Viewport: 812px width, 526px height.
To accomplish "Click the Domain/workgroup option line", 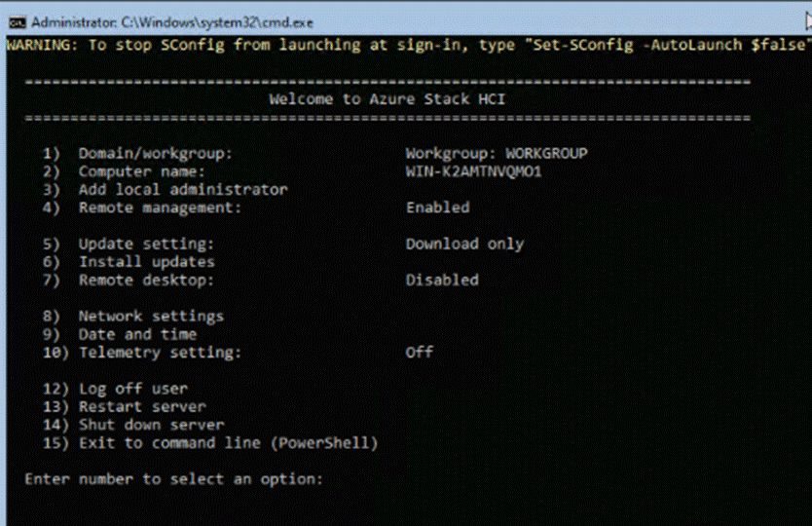I will pyautogui.click(x=155, y=154).
